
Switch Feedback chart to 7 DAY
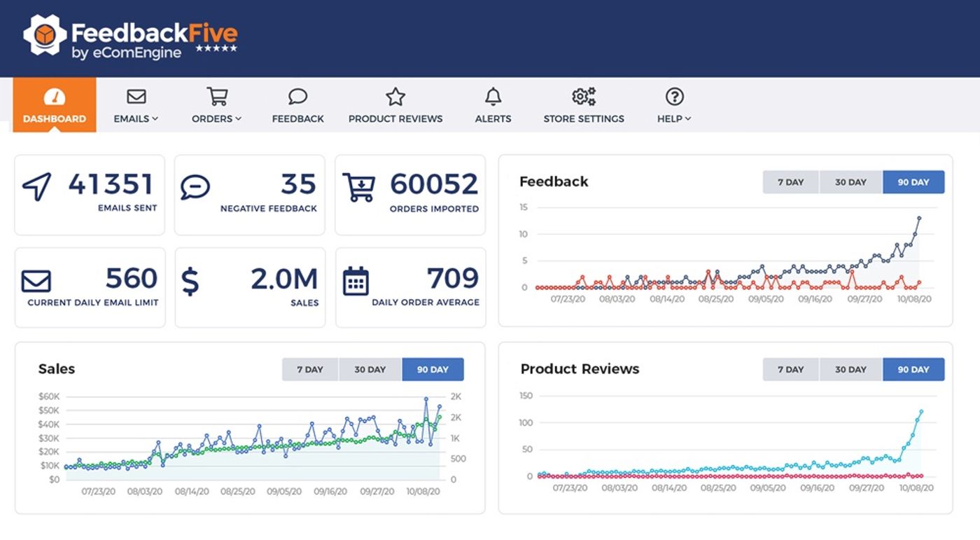click(790, 182)
